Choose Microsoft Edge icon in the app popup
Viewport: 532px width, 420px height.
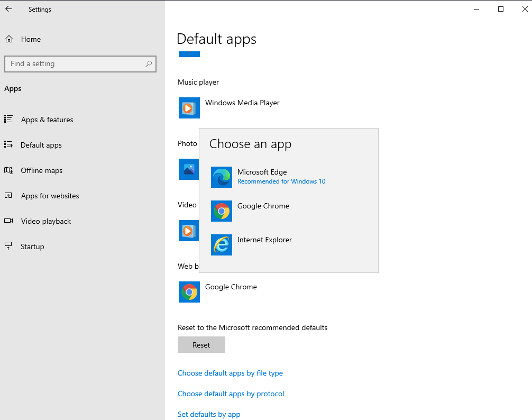click(x=222, y=177)
